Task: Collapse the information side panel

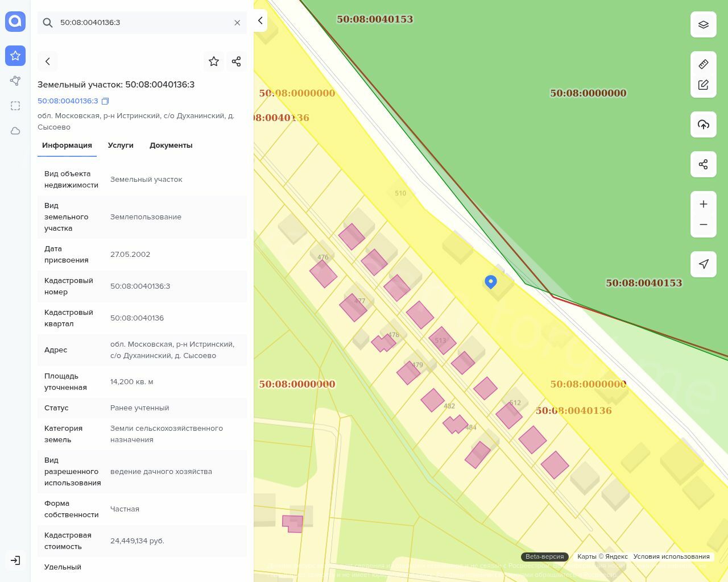Action: (x=260, y=20)
